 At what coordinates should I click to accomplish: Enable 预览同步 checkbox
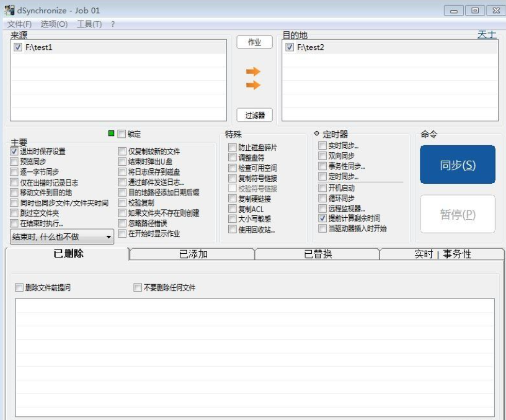pos(14,162)
